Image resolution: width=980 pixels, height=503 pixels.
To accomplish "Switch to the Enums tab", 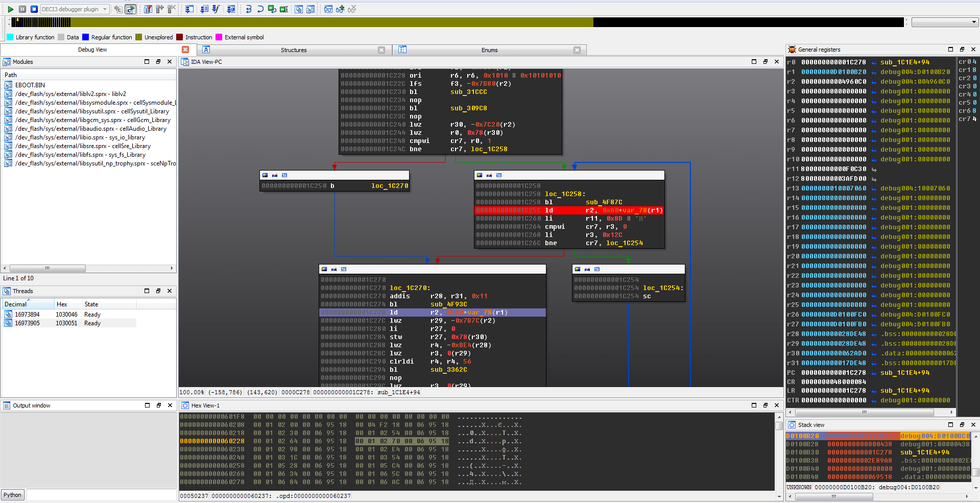I will pos(489,50).
